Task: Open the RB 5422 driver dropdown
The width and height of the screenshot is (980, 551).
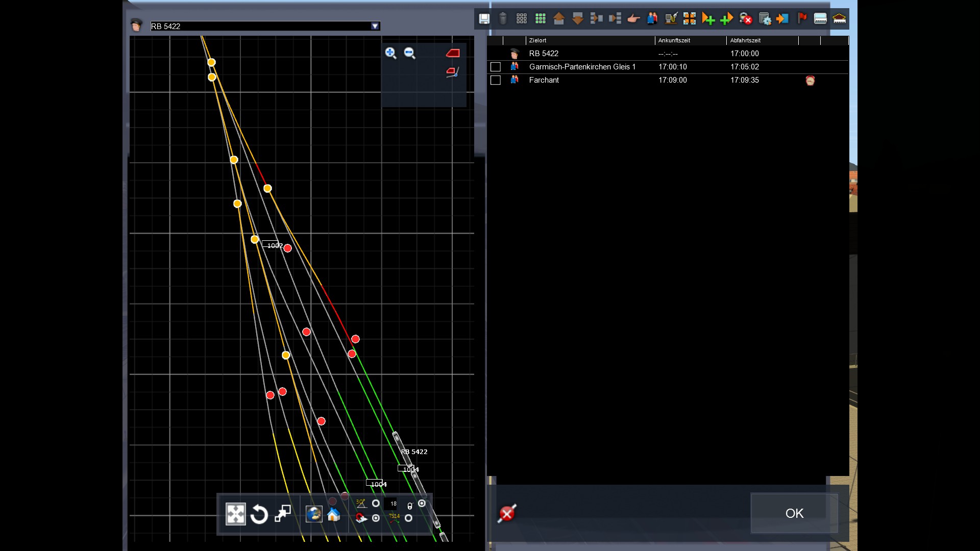Action: pos(375,26)
